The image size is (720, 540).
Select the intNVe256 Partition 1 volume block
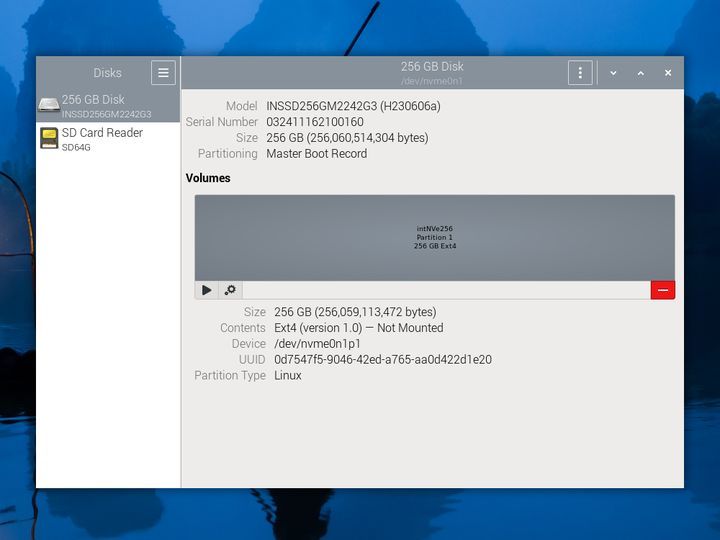tap(435, 237)
